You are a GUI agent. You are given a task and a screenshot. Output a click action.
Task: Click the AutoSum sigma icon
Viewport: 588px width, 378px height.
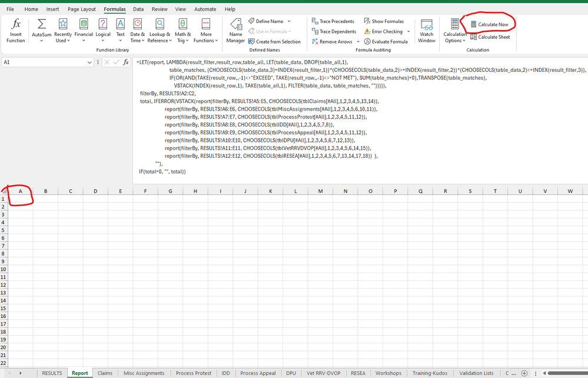coord(42,24)
